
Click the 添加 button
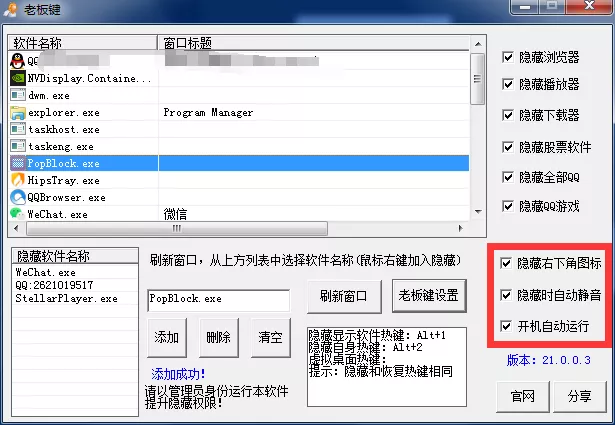[167, 337]
